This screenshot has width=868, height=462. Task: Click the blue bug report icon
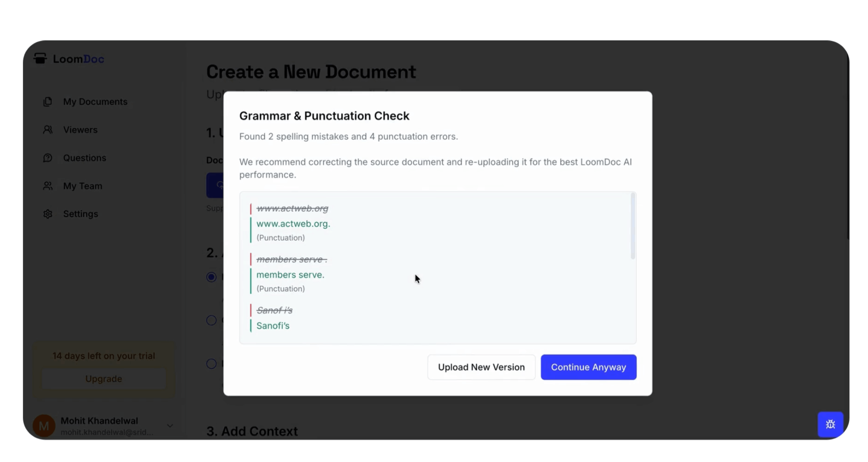pyautogui.click(x=830, y=424)
